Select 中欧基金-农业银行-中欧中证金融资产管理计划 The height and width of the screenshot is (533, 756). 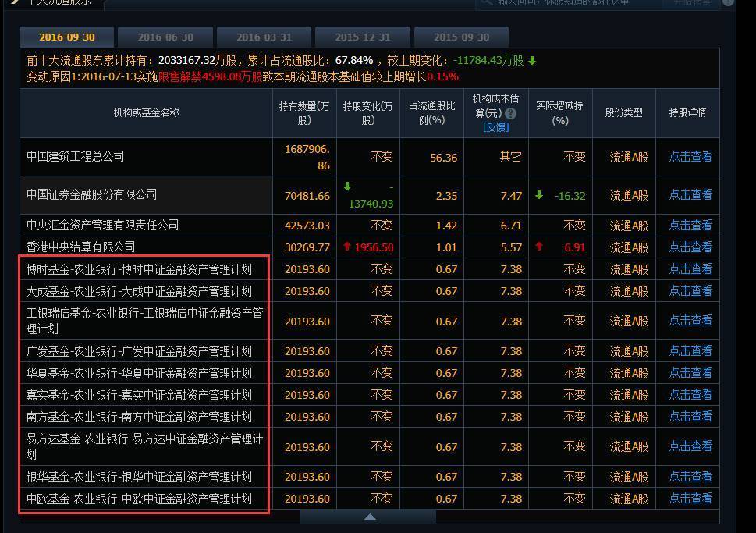pyautogui.click(x=139, y=499)
